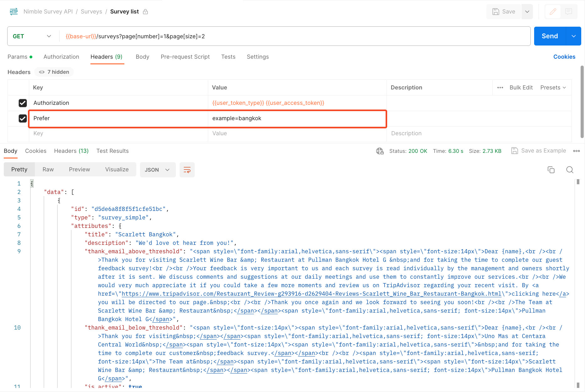Expand the Send button arrow
585x392 pixels.
point(573,36)
